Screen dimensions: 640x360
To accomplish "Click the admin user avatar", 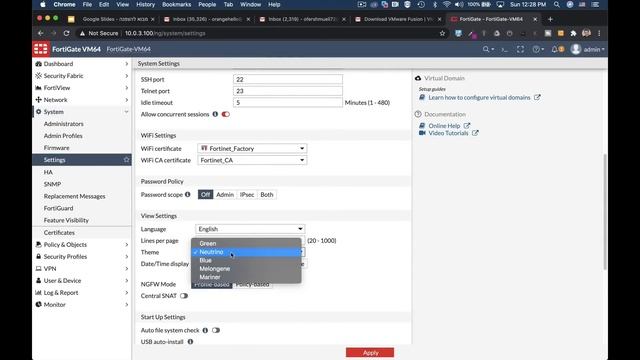I will pyautogui.click(x=576, y=49).
